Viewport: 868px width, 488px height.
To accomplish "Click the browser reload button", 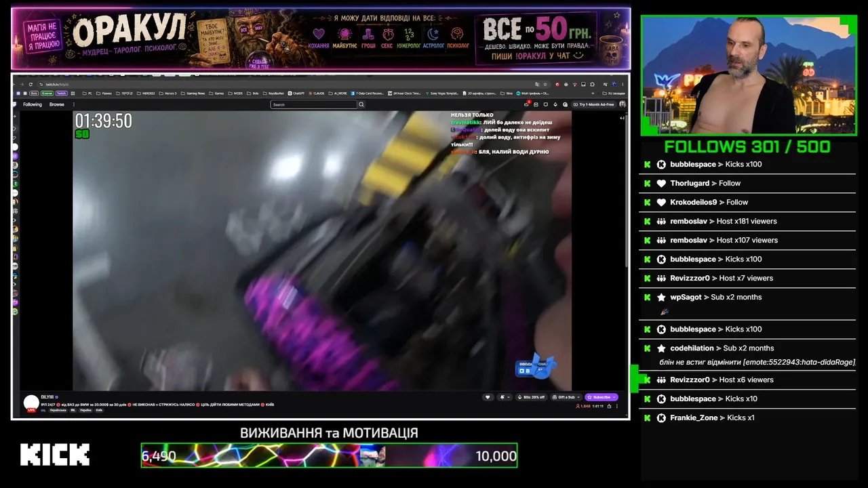I will [31, 84].
